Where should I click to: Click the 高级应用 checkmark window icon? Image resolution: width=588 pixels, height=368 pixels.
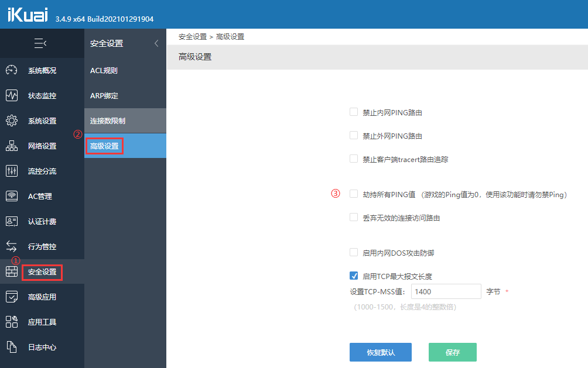point(12,297)
